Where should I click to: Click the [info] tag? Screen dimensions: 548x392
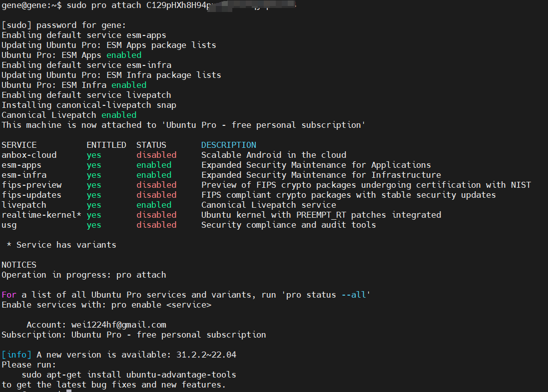tap(16, 355)
